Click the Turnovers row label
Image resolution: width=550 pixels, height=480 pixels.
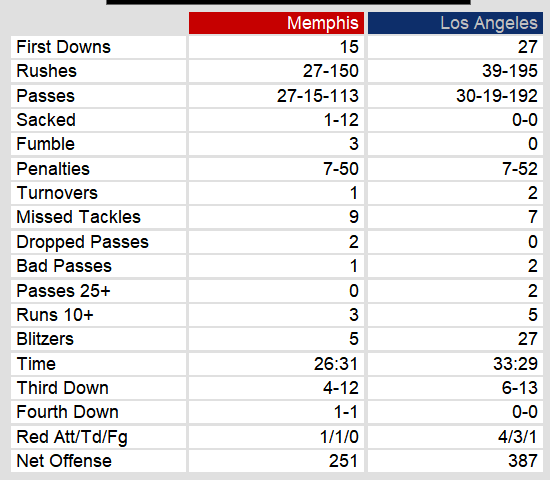[57, 193]
